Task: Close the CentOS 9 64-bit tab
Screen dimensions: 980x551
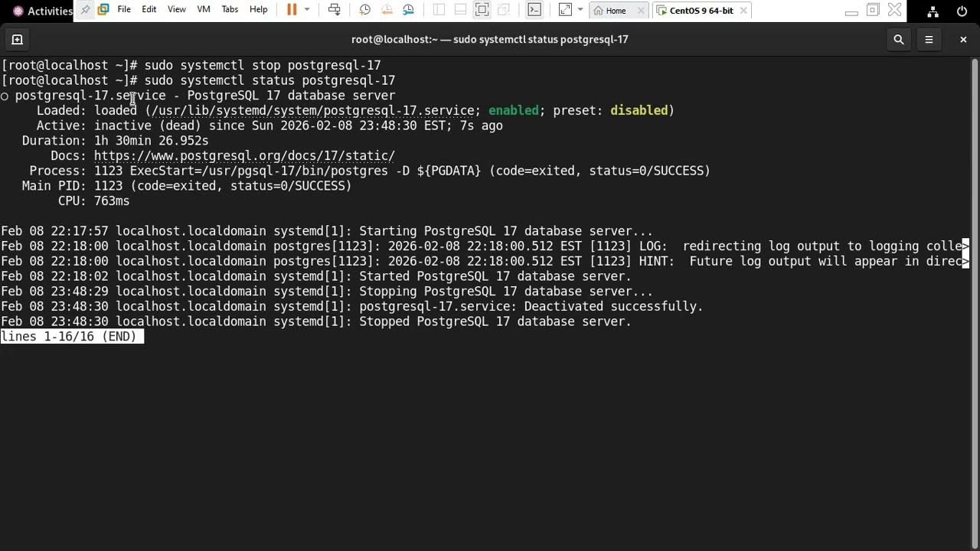Action: [x=743, y=11]
